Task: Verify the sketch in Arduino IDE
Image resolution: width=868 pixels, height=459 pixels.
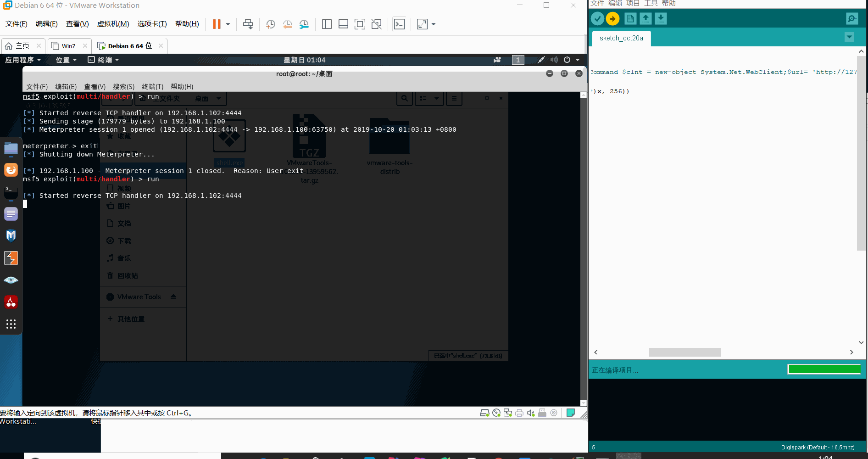Action: (x=597, y=18)
